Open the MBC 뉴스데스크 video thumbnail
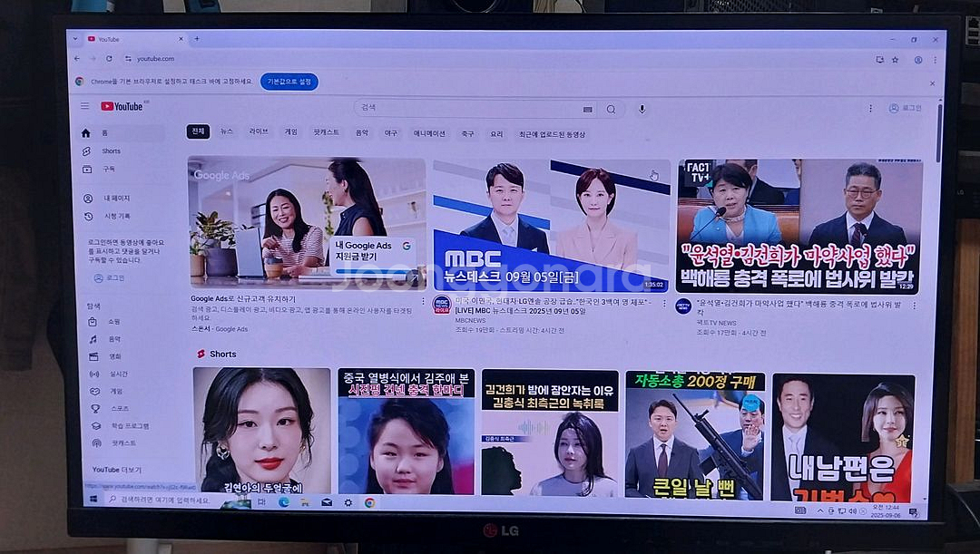980x554 pixels. coord(551,226)
